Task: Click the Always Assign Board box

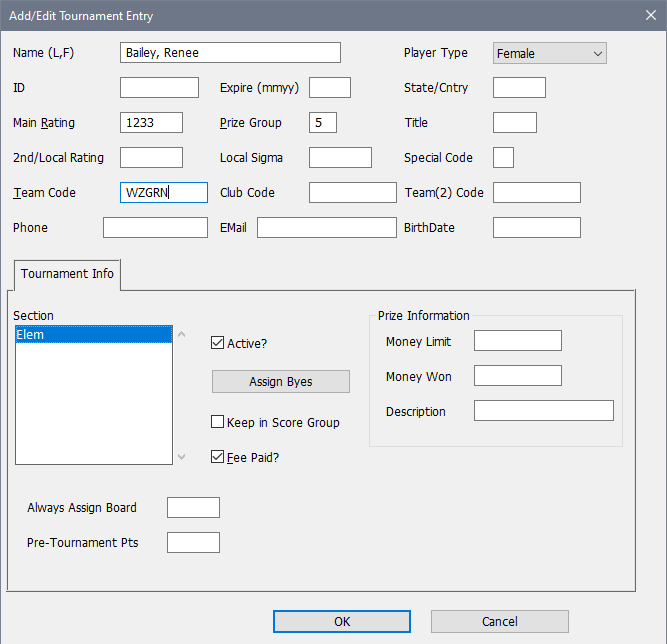Action: click(193, 507)
